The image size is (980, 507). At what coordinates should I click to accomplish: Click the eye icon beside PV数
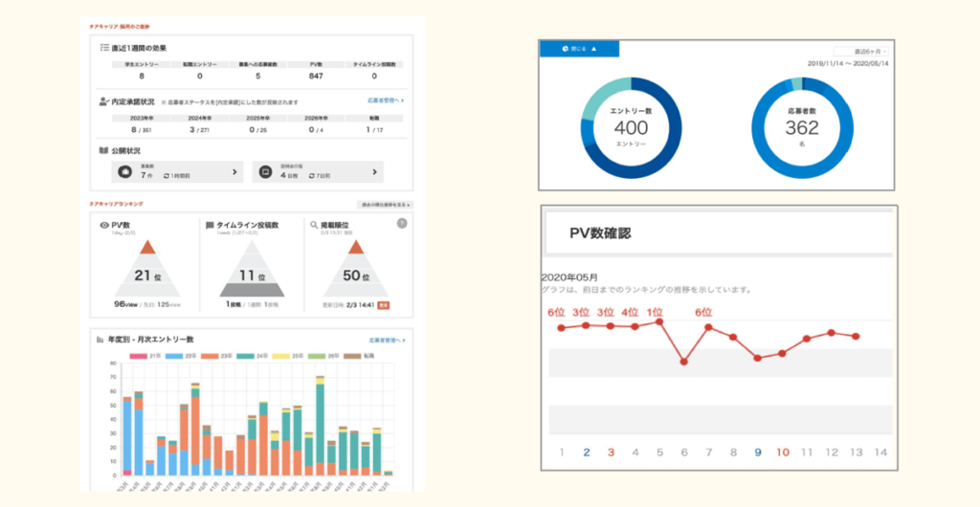tap(104, 224)
